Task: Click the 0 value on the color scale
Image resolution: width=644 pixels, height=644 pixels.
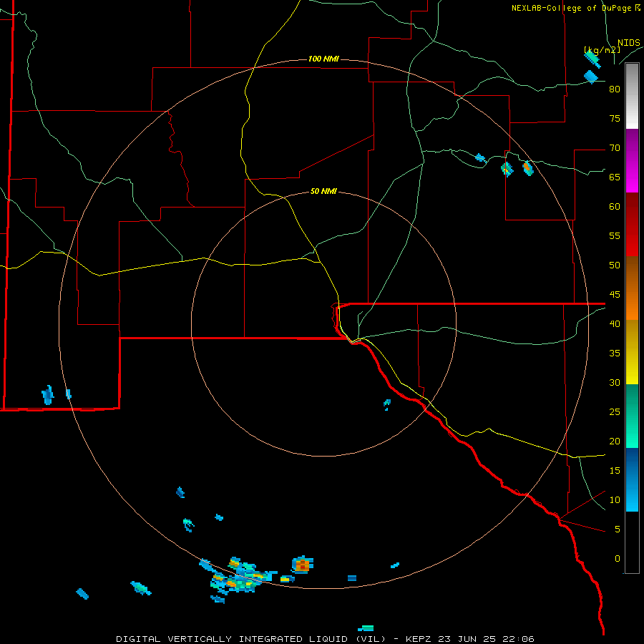Action: tap(618, 559)
